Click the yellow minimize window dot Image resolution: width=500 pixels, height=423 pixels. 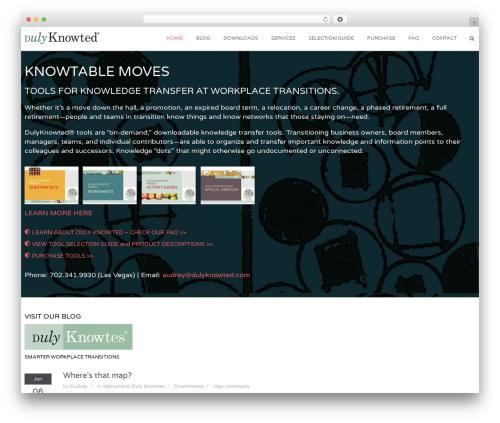pyautogui.click(x=36, y=20)
